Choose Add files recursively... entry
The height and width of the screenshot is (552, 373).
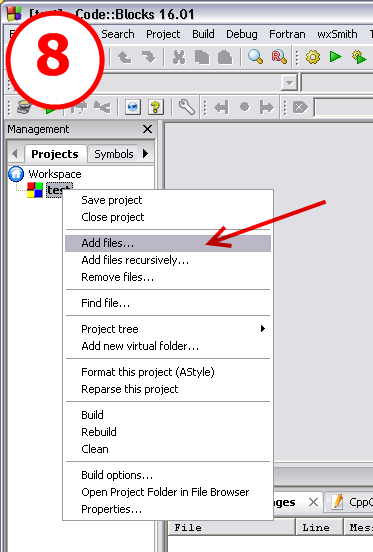pyautogui.click(x=168, y=260)
